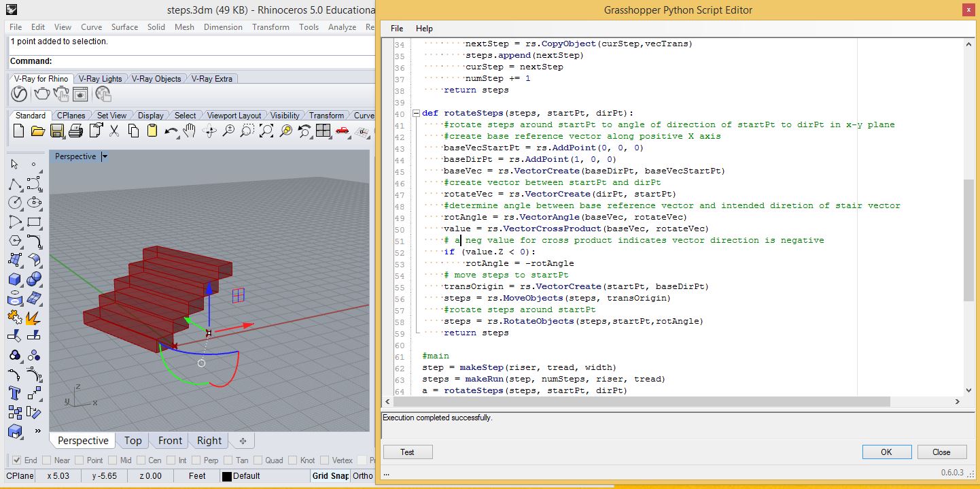Switch to the V-Ray Lights tab
Viewport: 980px width, 489px height.
pyautogui.click(x=99, y=79)
